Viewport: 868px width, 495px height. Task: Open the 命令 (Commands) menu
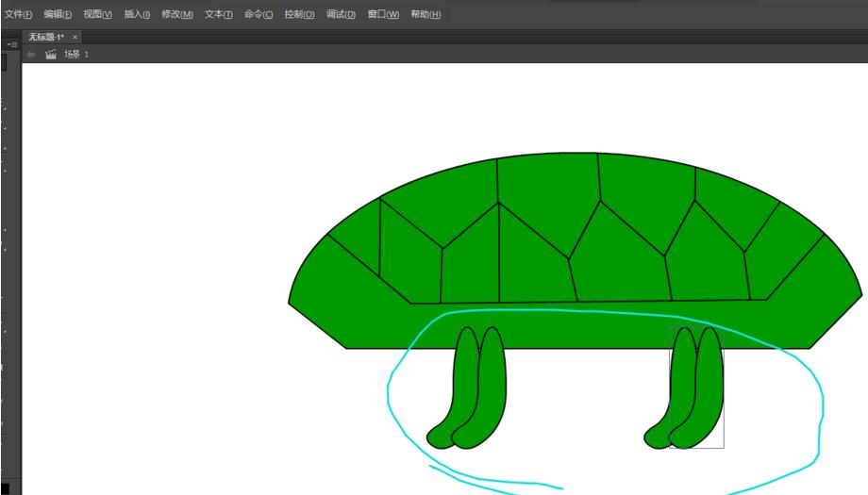coord(259,14)
